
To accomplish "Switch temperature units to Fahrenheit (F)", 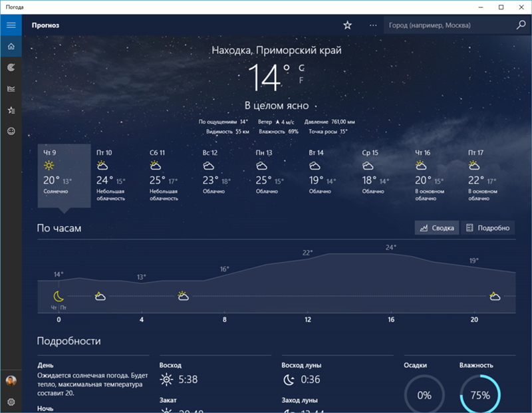I will pos(301,80).
